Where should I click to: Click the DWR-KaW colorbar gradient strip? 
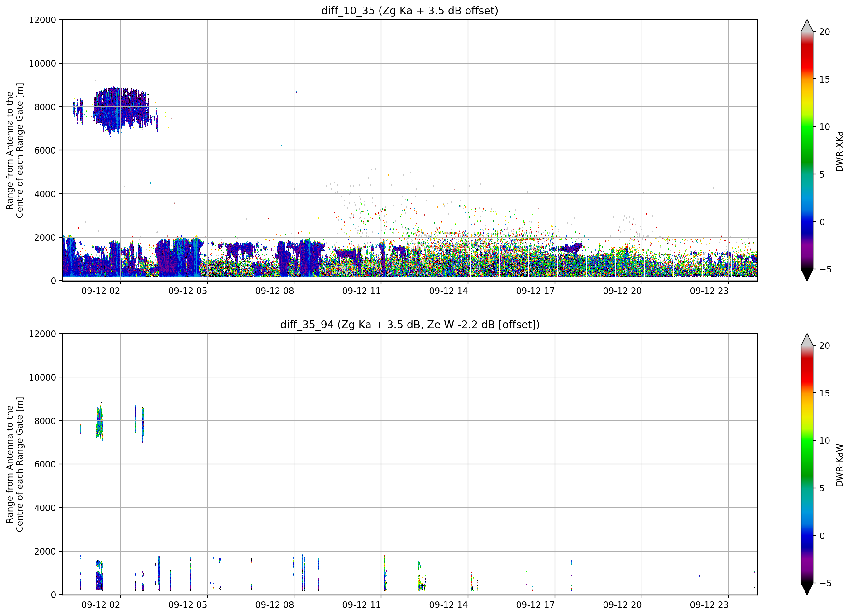(807, 464)
